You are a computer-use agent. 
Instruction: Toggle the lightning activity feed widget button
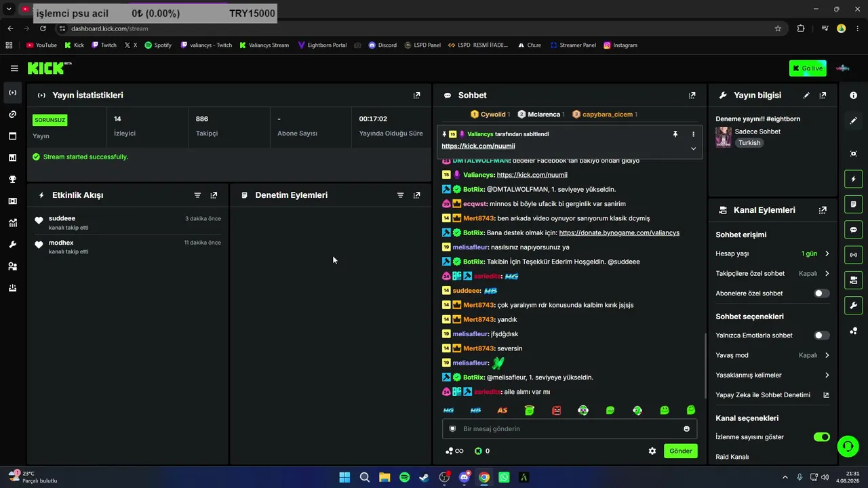coord(853,179)
